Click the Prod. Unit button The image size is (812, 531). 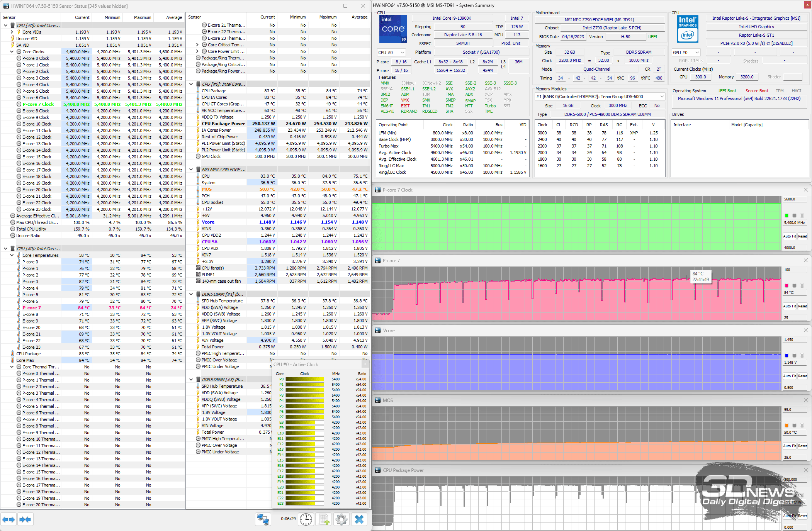(511, 43)
